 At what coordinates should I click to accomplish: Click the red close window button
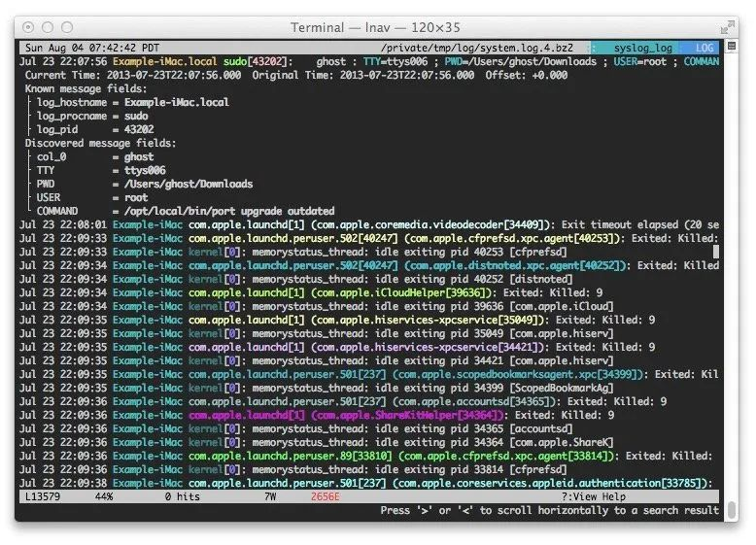(x=28, y=27)
